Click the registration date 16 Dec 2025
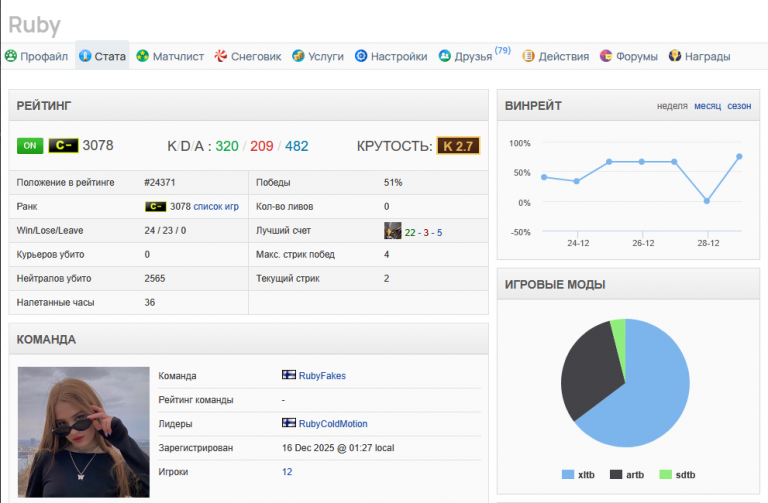768x503 pixels. [x=308, y=448]
